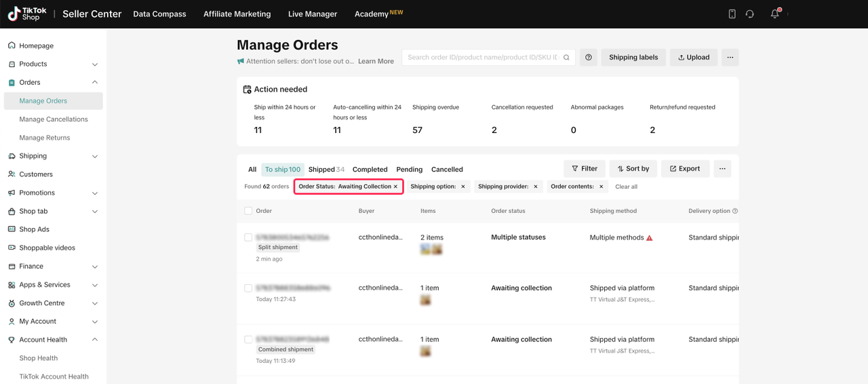868x384 pixels.
Task: Click the mobile phone icon in header
Action: (x=732, y=14)
